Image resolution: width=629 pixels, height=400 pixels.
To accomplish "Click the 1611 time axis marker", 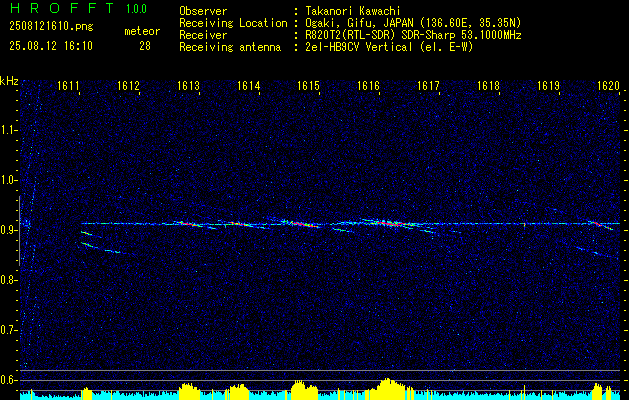I will (x=67, y=85).
